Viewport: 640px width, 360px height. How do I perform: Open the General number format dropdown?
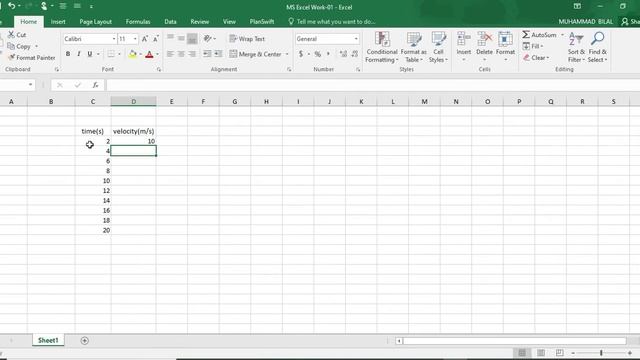point(356,39)
